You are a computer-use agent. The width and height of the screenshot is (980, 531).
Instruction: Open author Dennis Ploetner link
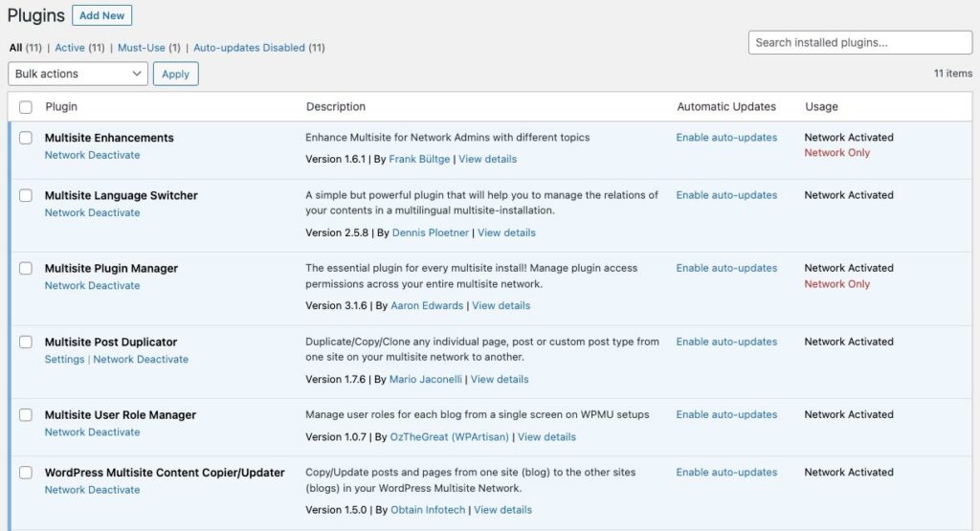[431, 233]
